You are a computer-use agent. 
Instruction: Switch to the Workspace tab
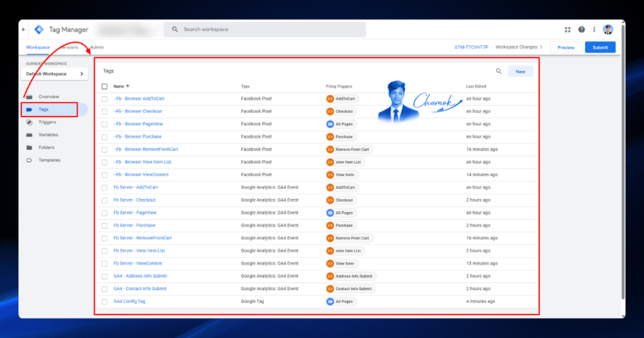[38, 47]
